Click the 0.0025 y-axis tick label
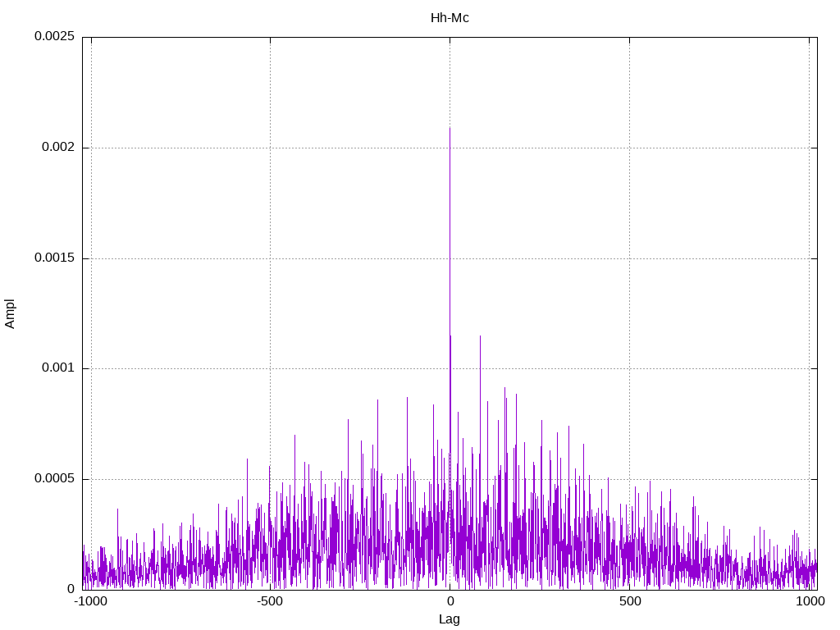The width and height of the screenshot is (840, 630). 54,37
